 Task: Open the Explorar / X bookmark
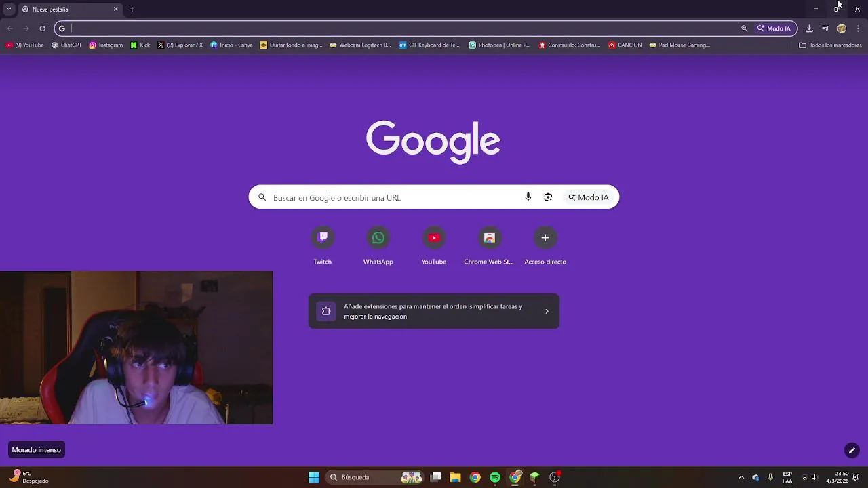pyautogui.click(x=180, y=45)
